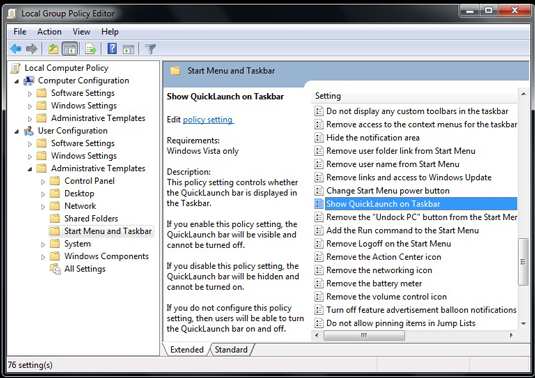
Task: Click the Up one level folder icon
Action: point(53,49)
